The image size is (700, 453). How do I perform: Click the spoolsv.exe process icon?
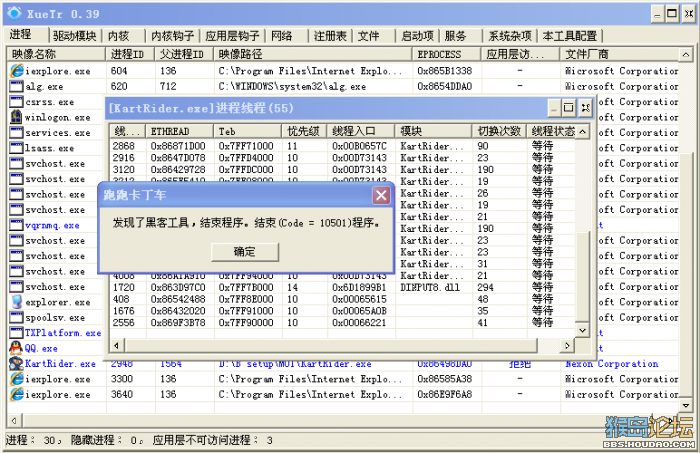coord(17,317)
